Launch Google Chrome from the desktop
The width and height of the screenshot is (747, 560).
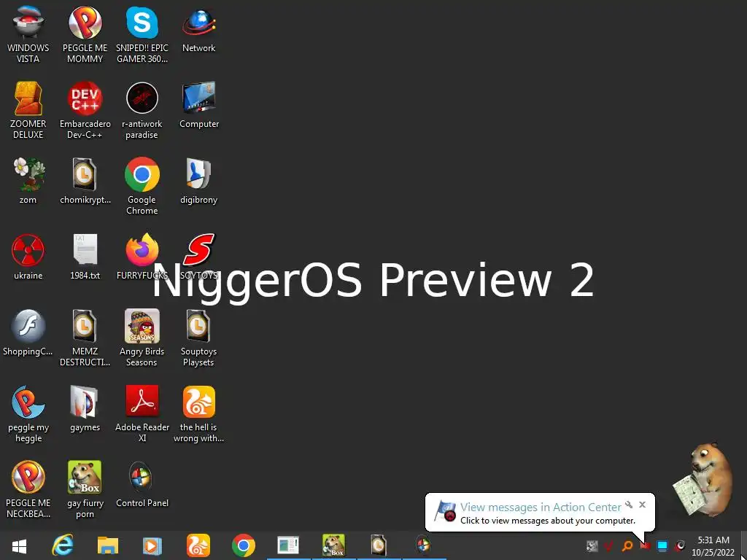142,186
